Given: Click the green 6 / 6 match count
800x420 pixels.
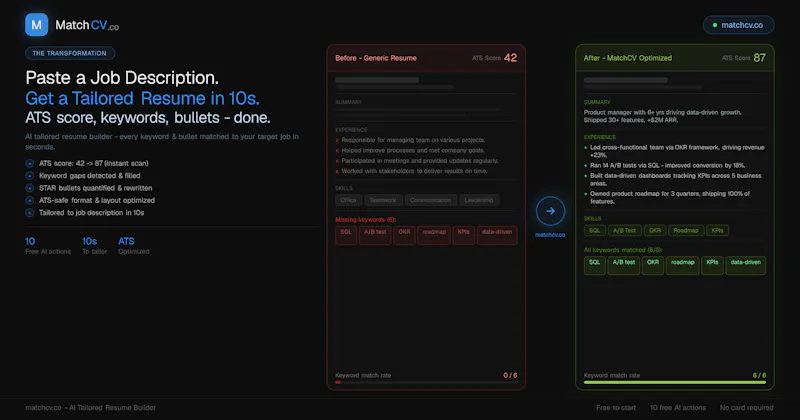Looking at the screenshot, I should pyautogui.click(x=759, y=376).
